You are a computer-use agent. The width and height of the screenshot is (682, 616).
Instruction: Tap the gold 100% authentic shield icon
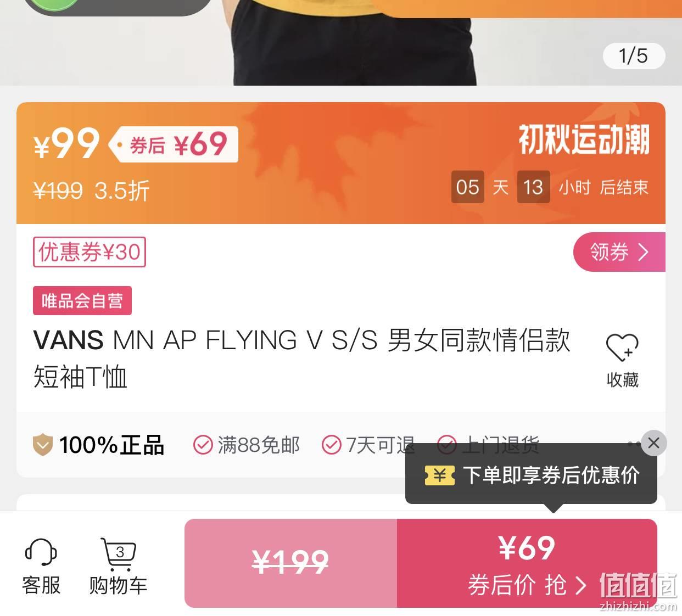point(42,445)
